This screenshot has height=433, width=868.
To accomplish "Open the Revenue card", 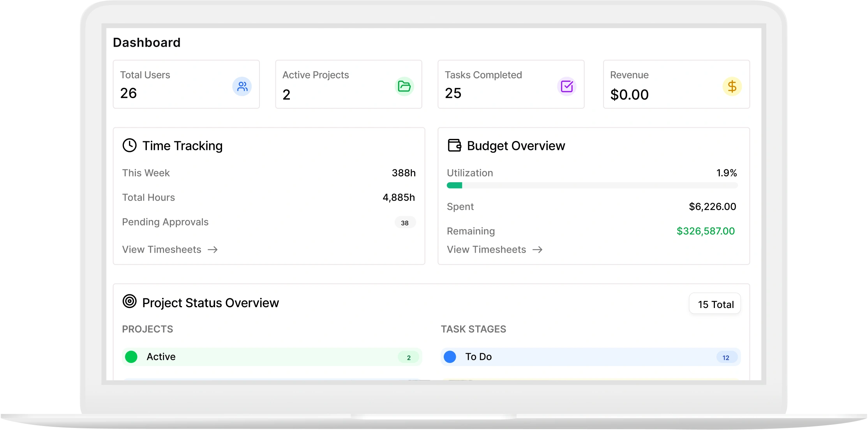I will (676, 84).
